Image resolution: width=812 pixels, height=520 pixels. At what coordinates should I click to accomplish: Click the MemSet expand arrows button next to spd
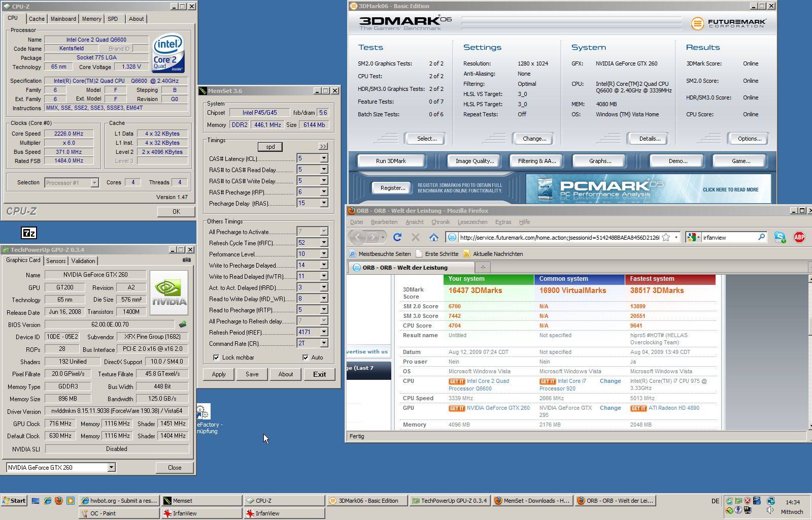[323, 146]
